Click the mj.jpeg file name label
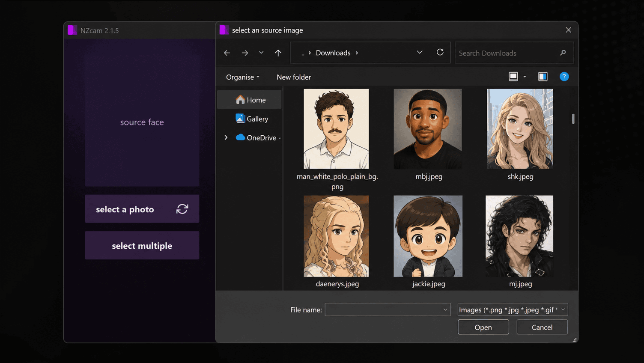This screenshot has height=363, width=644. 521,284
